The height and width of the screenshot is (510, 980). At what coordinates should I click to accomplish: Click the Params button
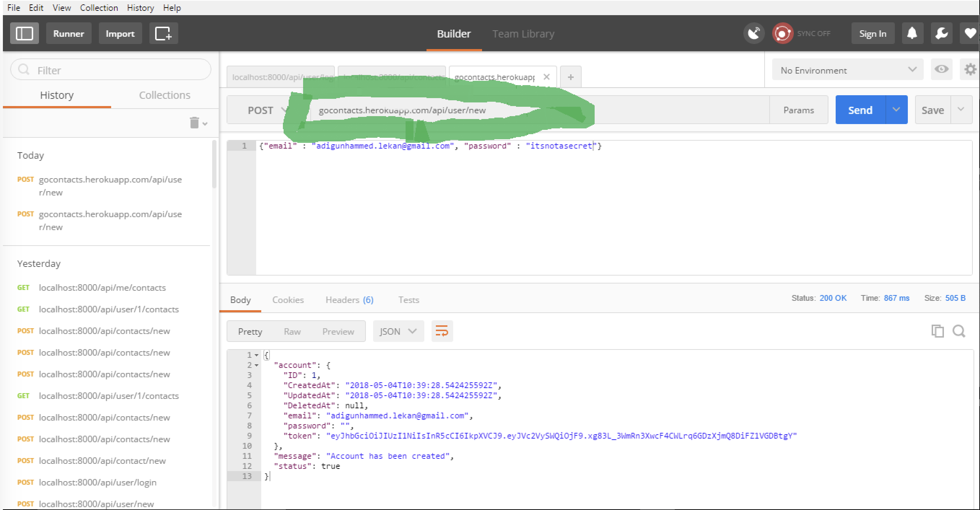(798, 110)
